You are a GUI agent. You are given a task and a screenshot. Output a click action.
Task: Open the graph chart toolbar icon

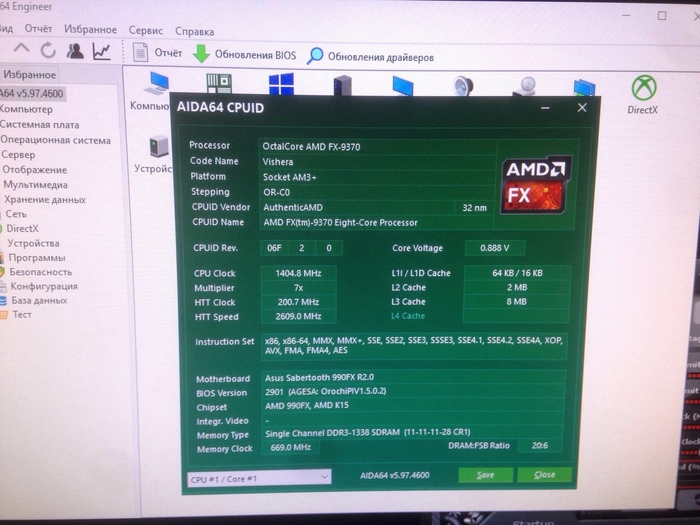pyautogui.click(x=102, y=50)
